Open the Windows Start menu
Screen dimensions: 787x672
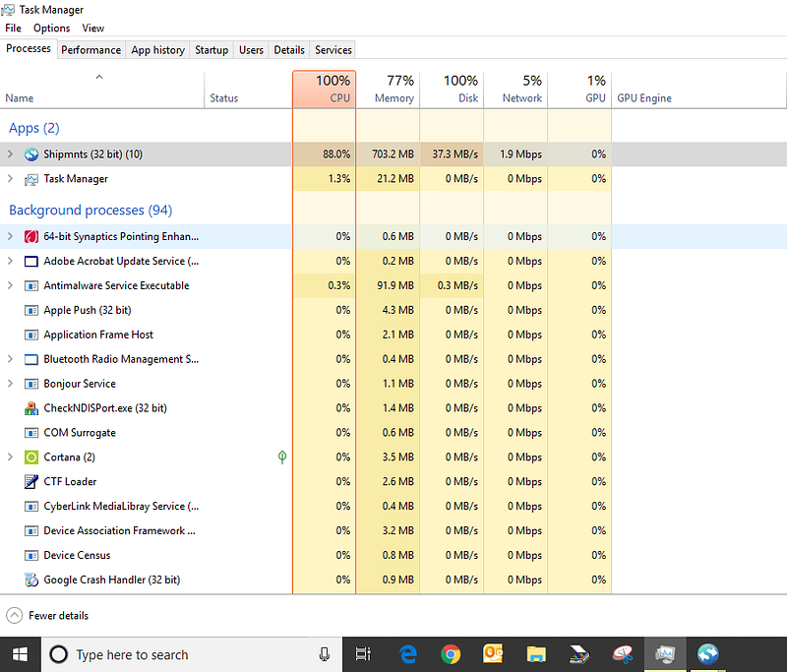pos(20,654)
